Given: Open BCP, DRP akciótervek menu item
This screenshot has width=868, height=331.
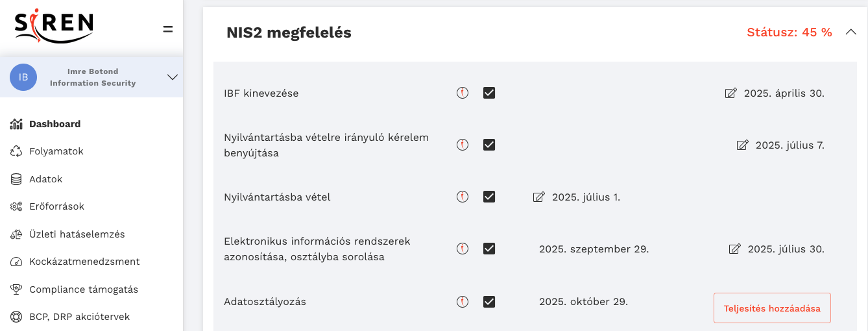Looking at the screenshot, I should tap(79, 317).
